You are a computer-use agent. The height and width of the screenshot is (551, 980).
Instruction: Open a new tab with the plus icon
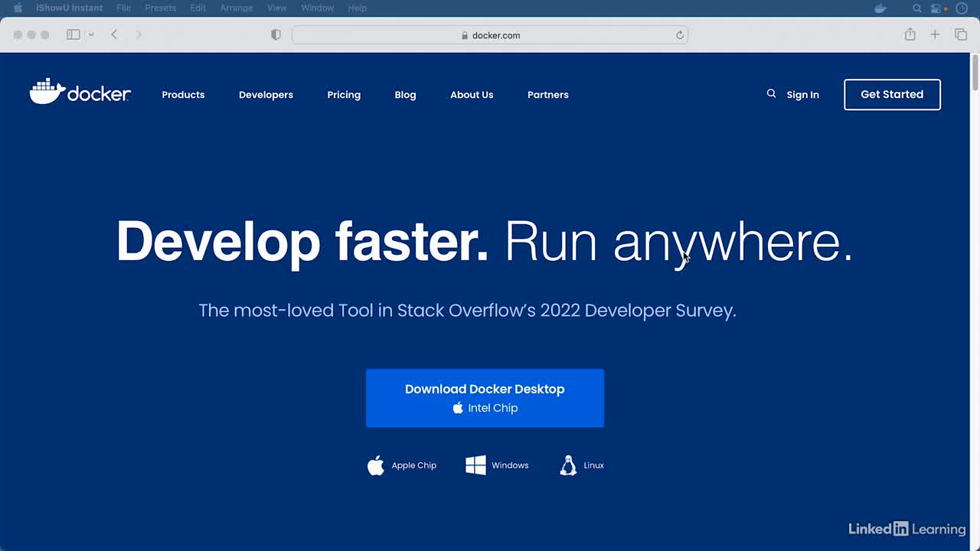click(935, 34)
